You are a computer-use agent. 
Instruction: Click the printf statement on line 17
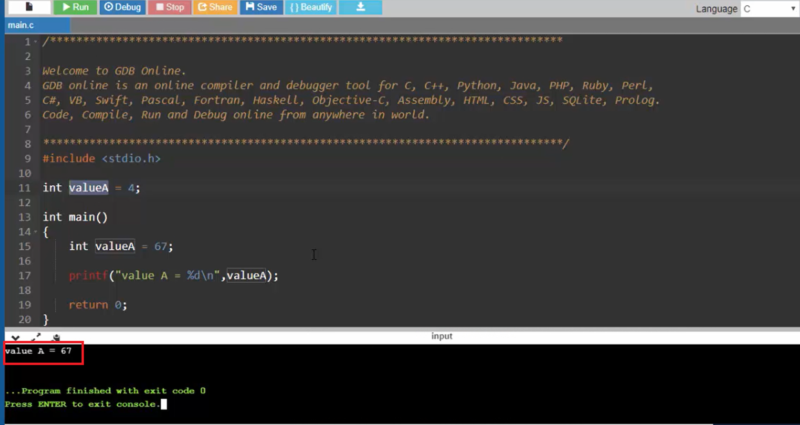[x=174, y=276]
